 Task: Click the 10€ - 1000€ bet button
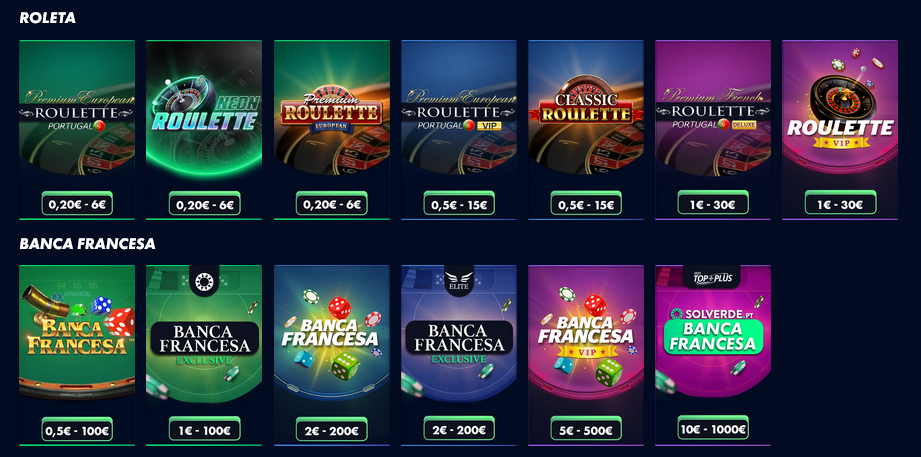pyautogui.click(x=713, y=428)
